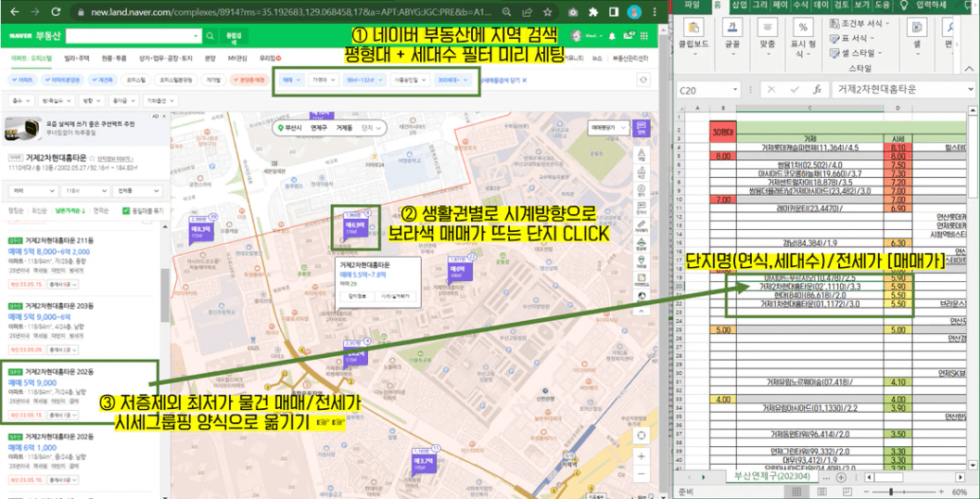This screenshot has height=499, width=980.
Task: Click the Chrome profile avatar
Action: [635, 12]
